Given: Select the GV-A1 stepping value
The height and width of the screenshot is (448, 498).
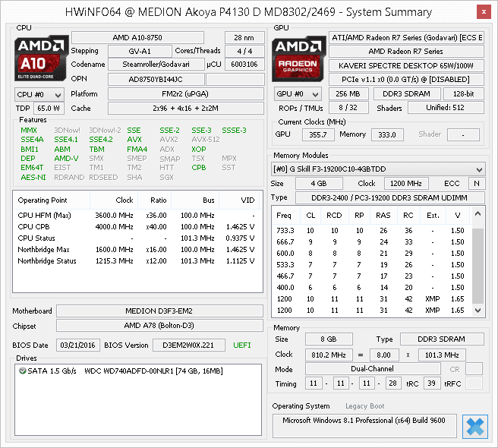Looking at the screenshot, I should pos(140,51).
